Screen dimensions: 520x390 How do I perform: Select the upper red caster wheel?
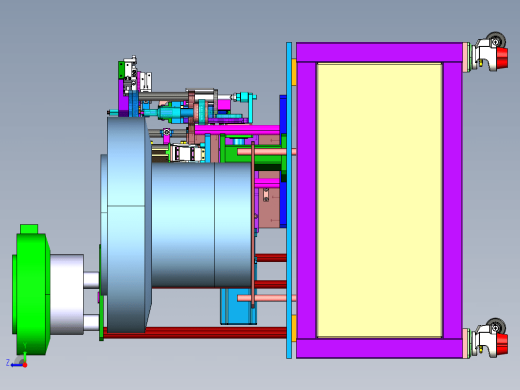tap(502, 58)
